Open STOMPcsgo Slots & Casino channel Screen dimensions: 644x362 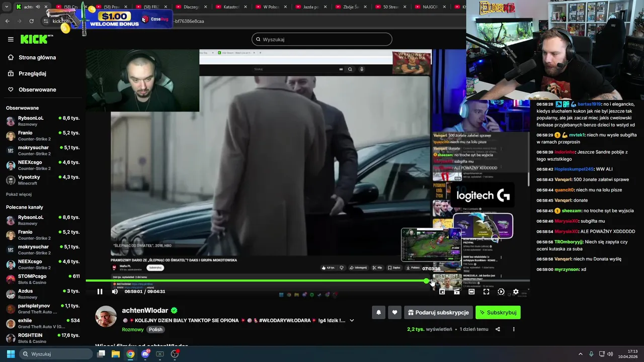(x=43, y=279)
